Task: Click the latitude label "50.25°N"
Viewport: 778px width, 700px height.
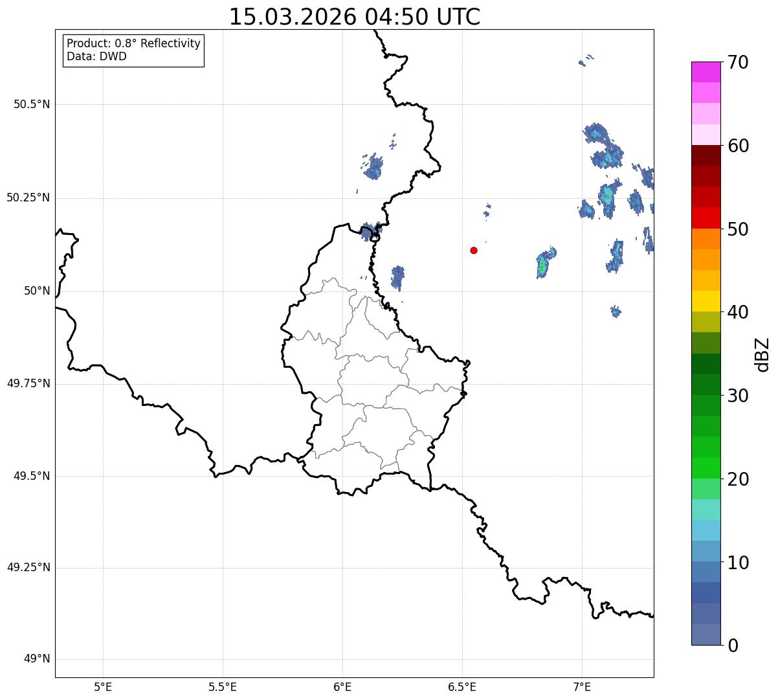Action: point(28,198)
